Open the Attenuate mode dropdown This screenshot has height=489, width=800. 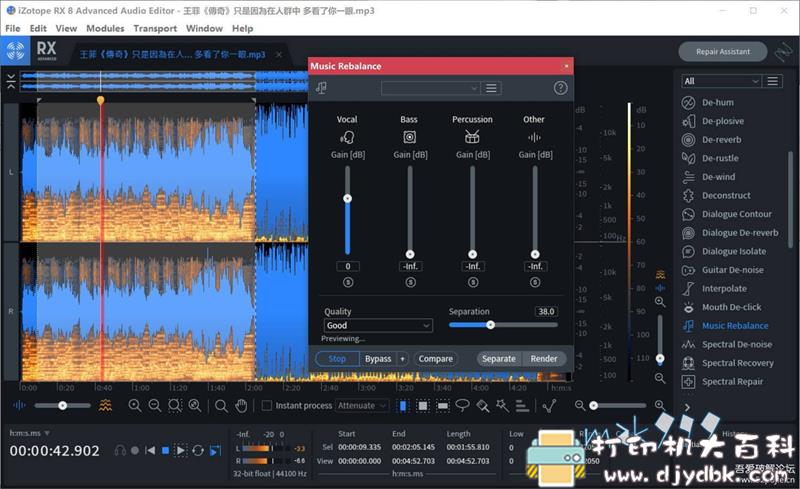coord(362,406)
